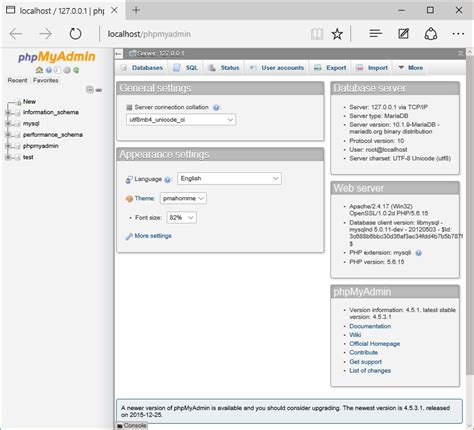The image size is (474, 430).
Task: Click the Theme palette icon
Action: 129,199
